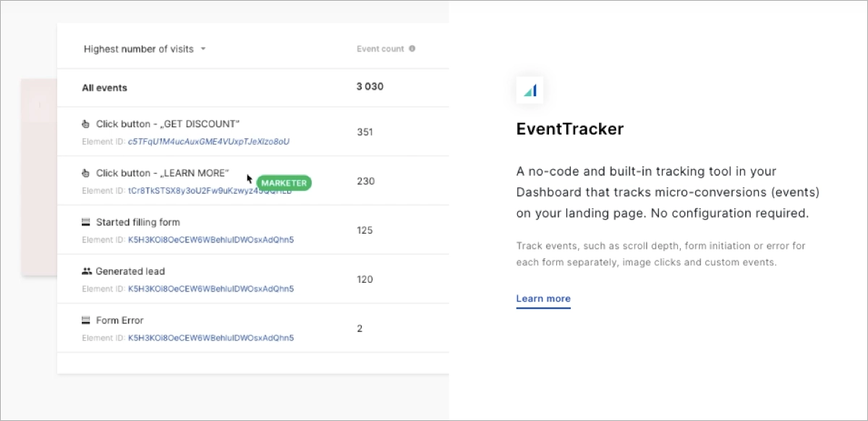Open the Highest number of visits dropdown
The width and height of the screenshot is (868, 421).
click(139, 49)
